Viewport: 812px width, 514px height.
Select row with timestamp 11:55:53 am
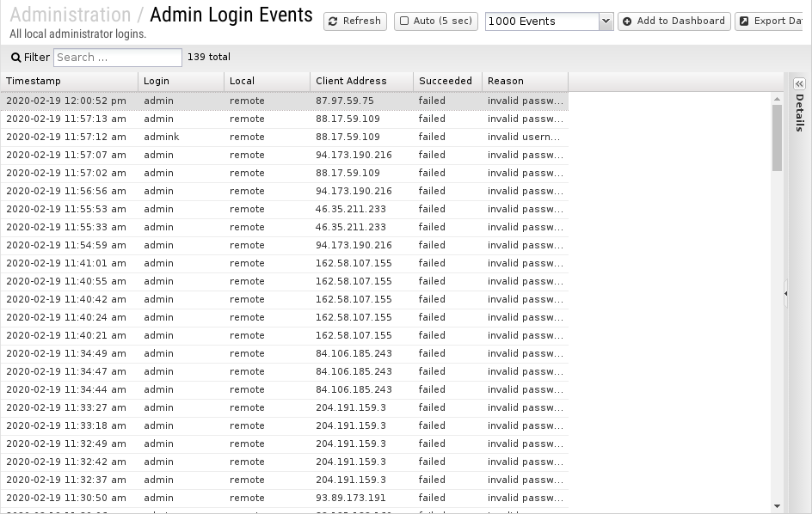pyautogui.click(x=285, y=210)
